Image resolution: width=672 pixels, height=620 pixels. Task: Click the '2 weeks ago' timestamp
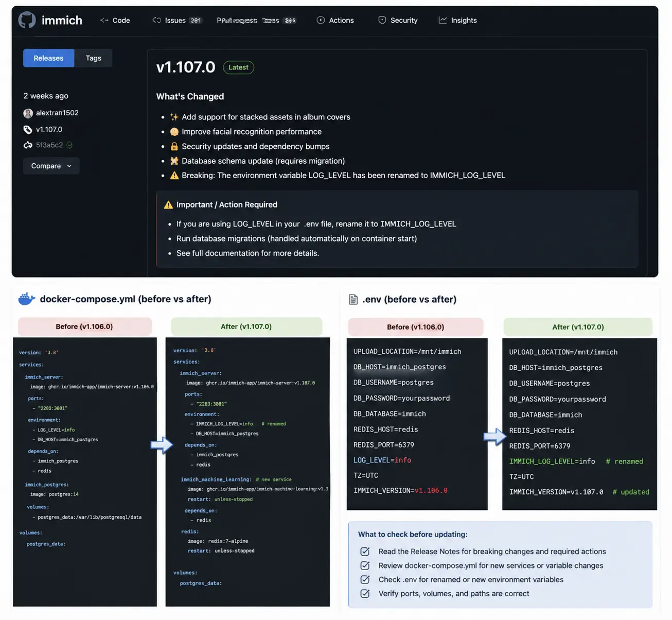[46, 96]
